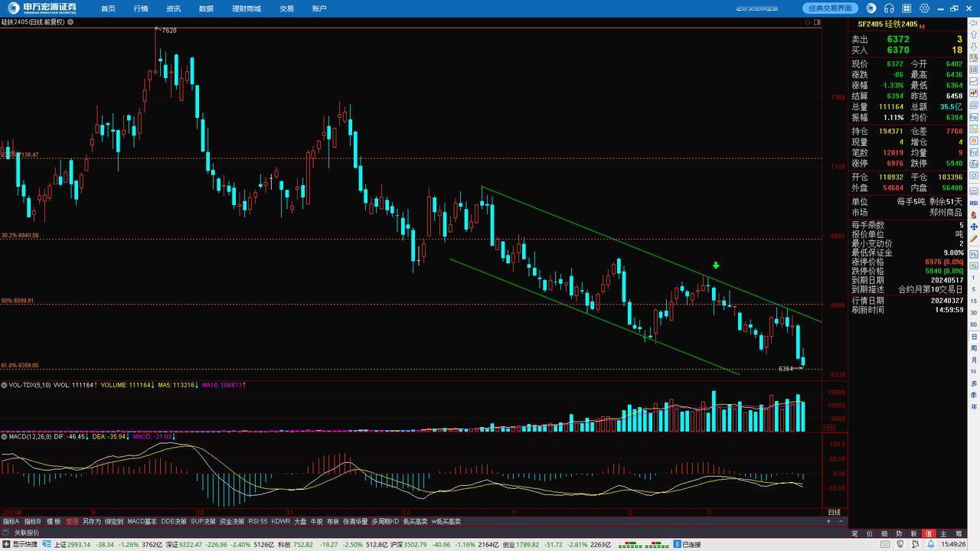Screen dimensions: 980x551
Task: Click the up arrow icon in right sidebar
Action: click(973, 34)
